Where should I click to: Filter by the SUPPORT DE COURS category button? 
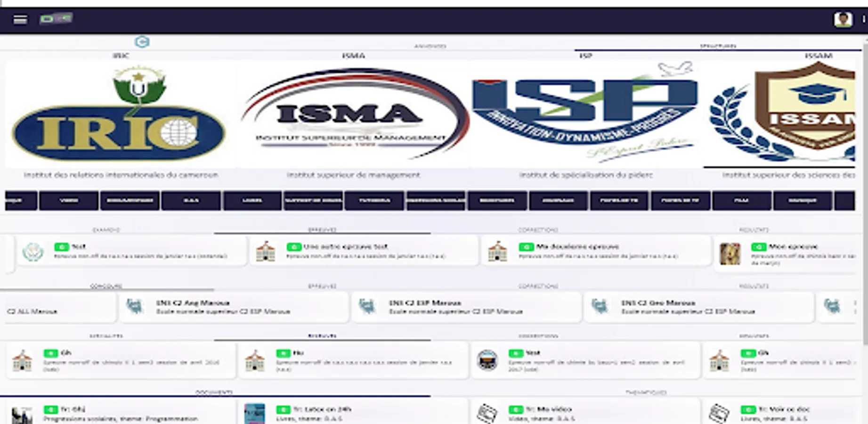313,201
